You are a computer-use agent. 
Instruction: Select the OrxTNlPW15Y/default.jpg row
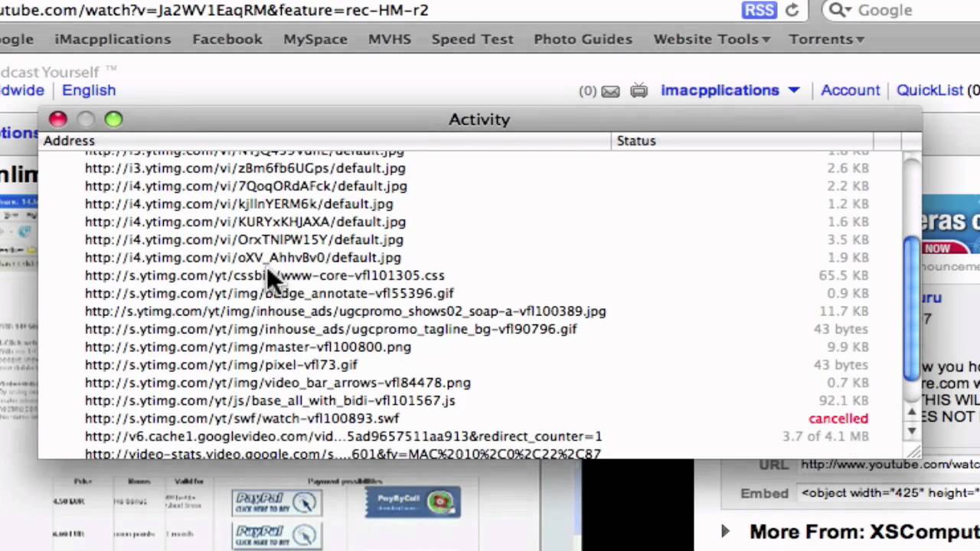click(x=471, y=240)
